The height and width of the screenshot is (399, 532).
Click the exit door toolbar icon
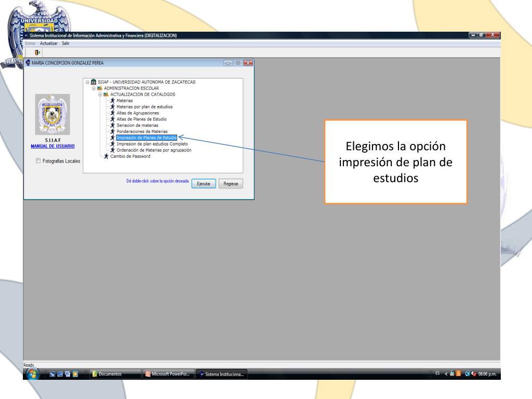point(37,52)
